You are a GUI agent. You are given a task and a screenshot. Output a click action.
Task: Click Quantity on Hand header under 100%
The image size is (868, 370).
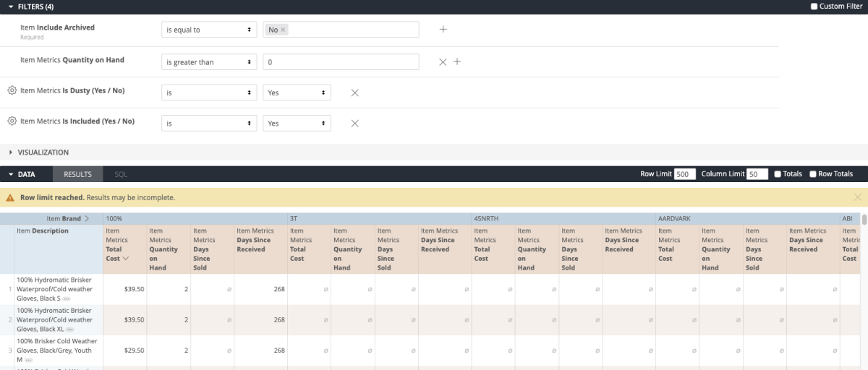[168, 249]
